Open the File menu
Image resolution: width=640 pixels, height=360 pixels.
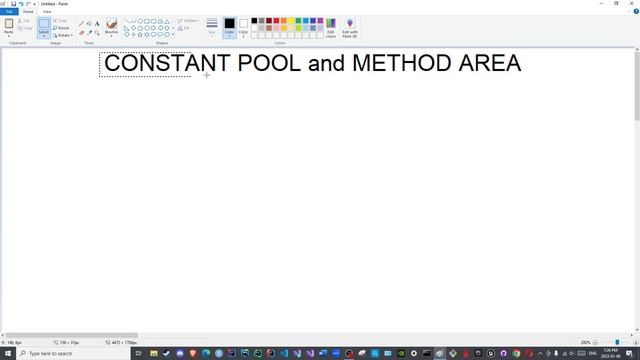(9, 11)
